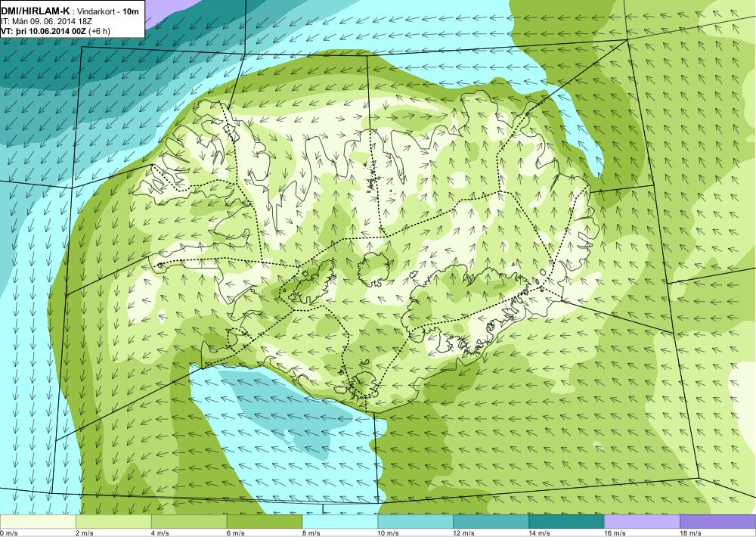Click the violet legend swatch above 18 m/s
The image size is (756, 537).
(x=717, y=522)
